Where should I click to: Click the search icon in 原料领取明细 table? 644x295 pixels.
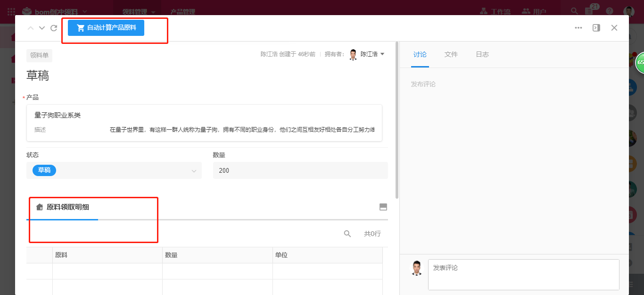pyautogui.click(x=347, y=234)
